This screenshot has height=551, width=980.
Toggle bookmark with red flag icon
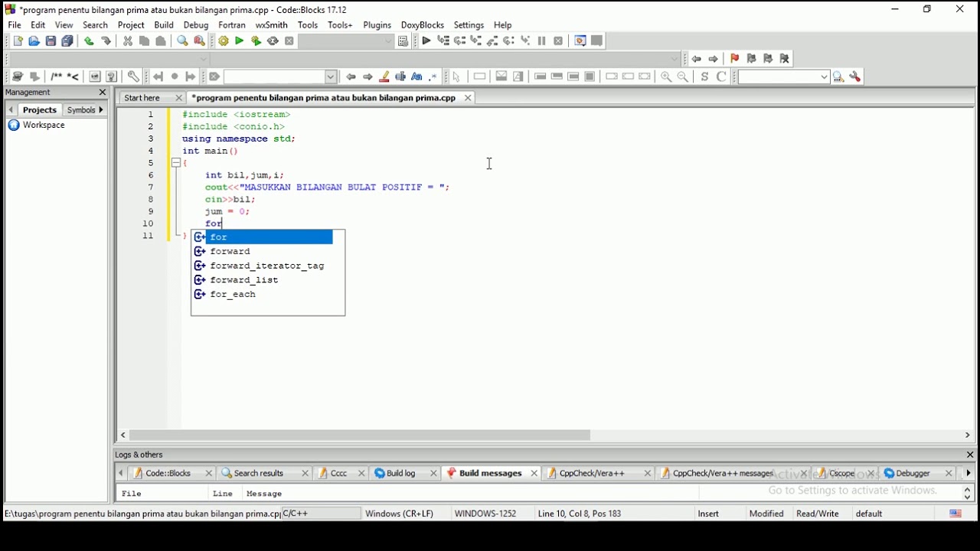tap(735, 59)
